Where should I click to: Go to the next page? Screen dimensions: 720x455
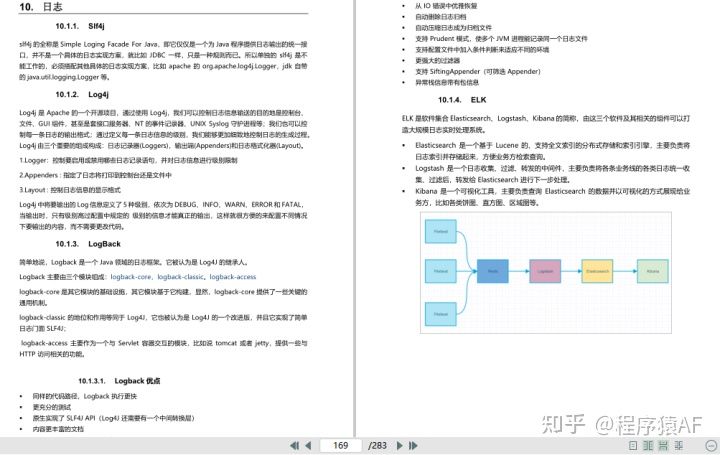399,445
